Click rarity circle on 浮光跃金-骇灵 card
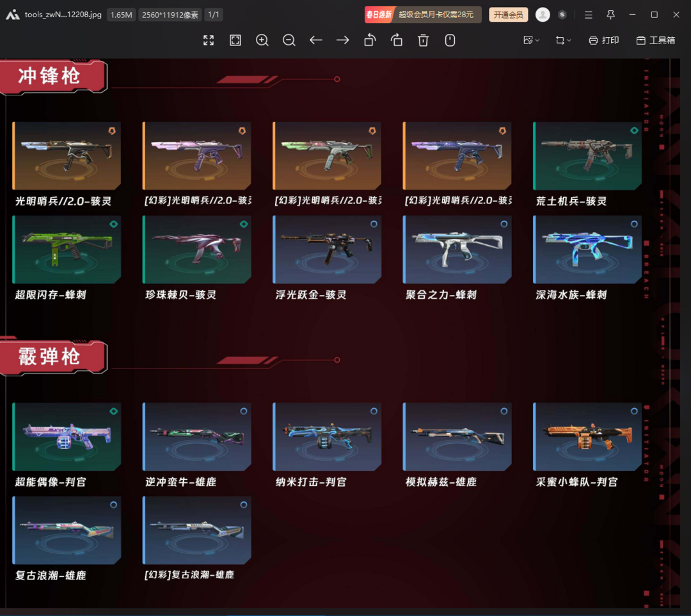 click(x=374, y=225)
